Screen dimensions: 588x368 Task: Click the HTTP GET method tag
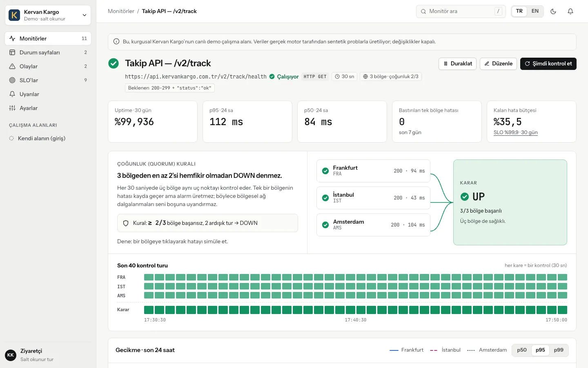[315, 76]
